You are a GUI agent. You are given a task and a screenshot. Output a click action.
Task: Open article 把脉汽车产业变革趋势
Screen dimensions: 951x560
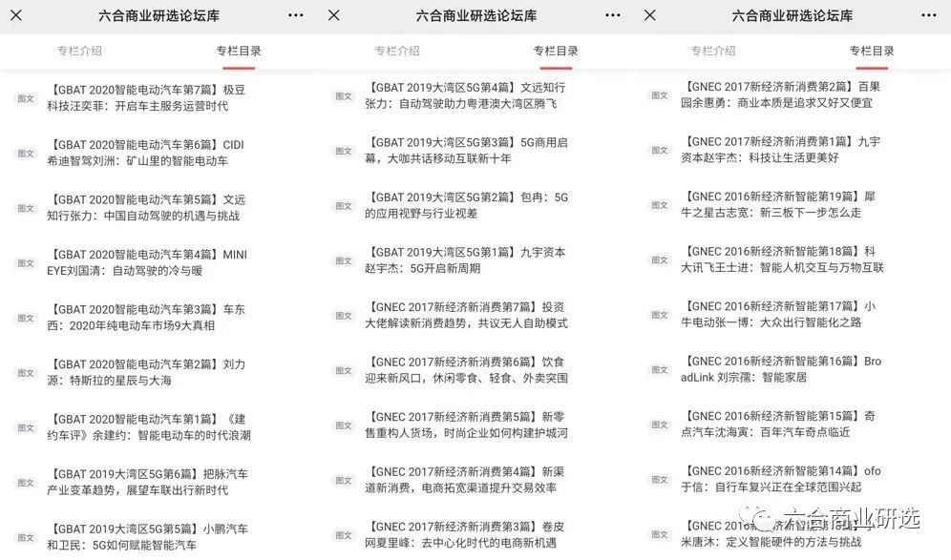[147, 482]
